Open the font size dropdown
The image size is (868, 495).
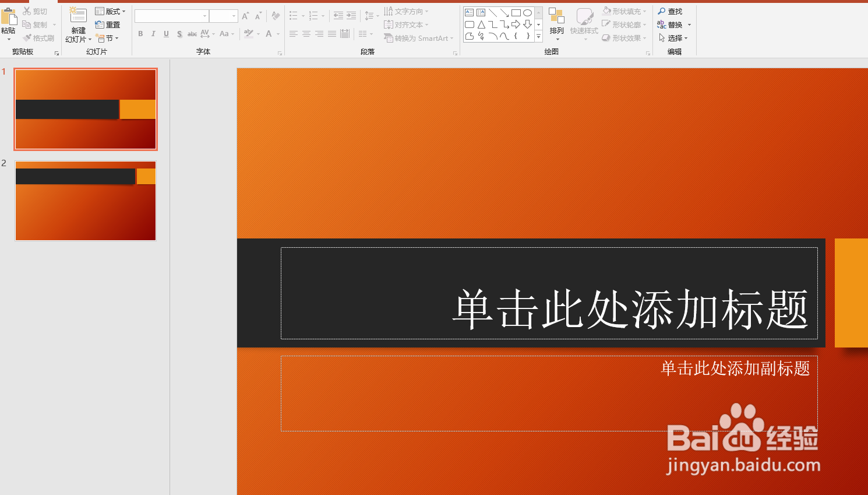[x=233, y=16]
